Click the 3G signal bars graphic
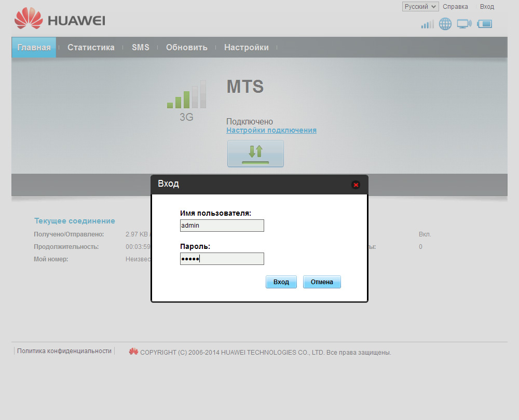This screenshot has height=420, width=519. (186, 94)
